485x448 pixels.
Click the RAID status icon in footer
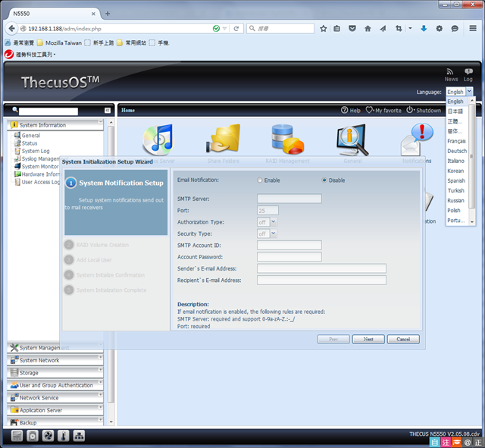pos(17,436)
